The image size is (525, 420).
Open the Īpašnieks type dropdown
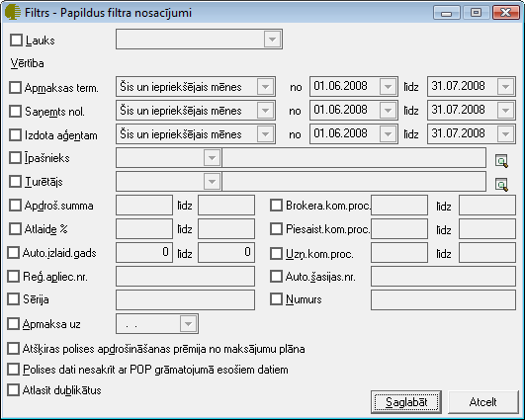212,158
